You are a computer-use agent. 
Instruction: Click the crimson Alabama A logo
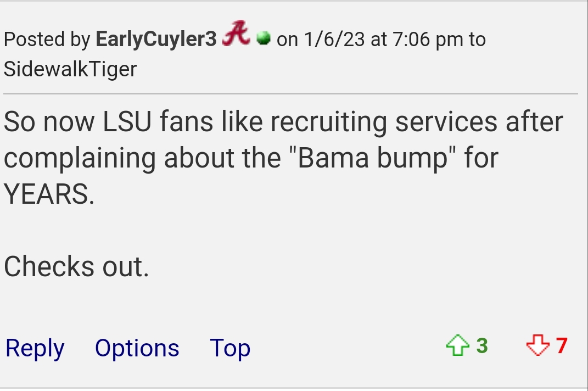[236, 33]
